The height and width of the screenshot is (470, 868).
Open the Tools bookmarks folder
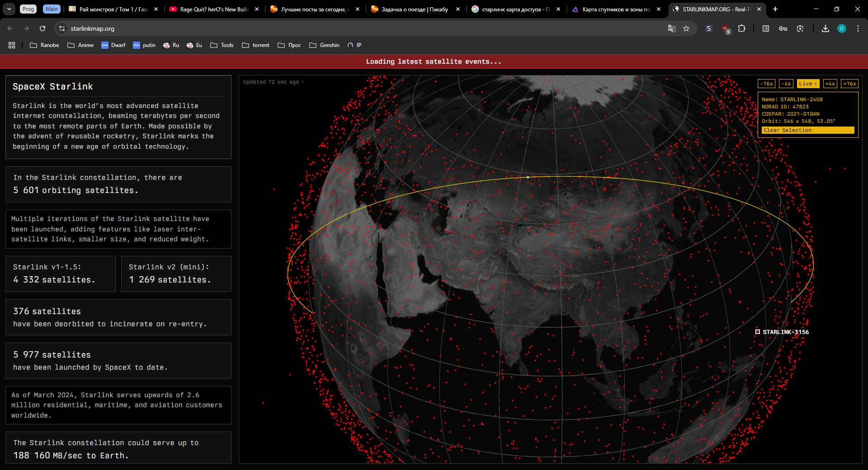pyautogui.click(x=222, y=45)
